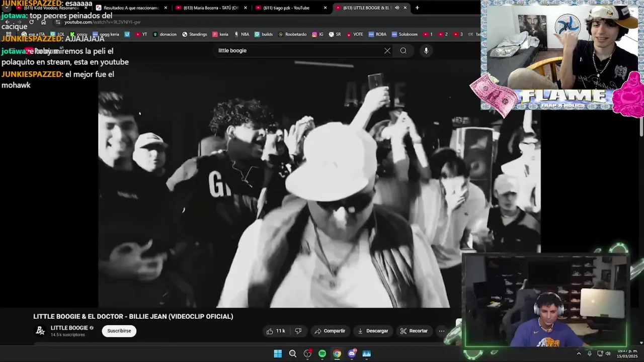Open Spotify from the taskbar
Screen dimensions: 644x362
(322, 353)
